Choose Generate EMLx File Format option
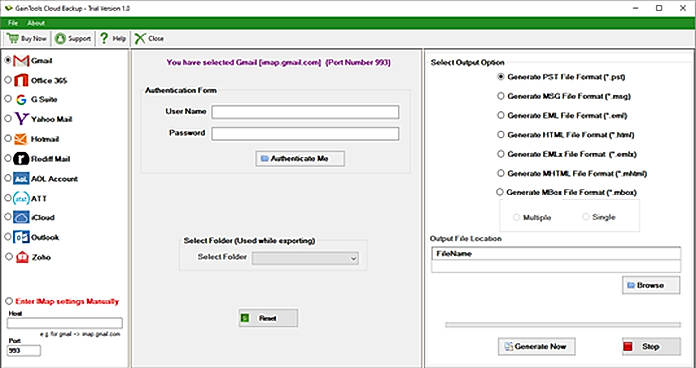The image size is (696, 368). tap(501, 154)
